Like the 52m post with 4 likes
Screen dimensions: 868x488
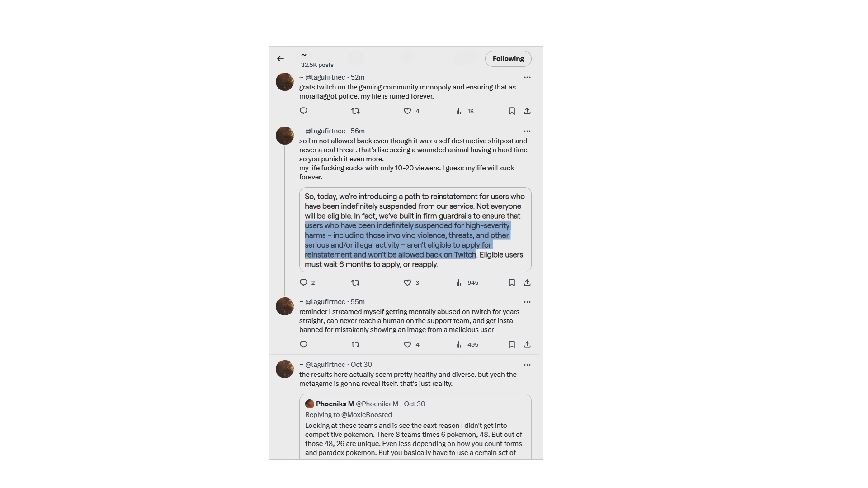[x=411, y=111]
